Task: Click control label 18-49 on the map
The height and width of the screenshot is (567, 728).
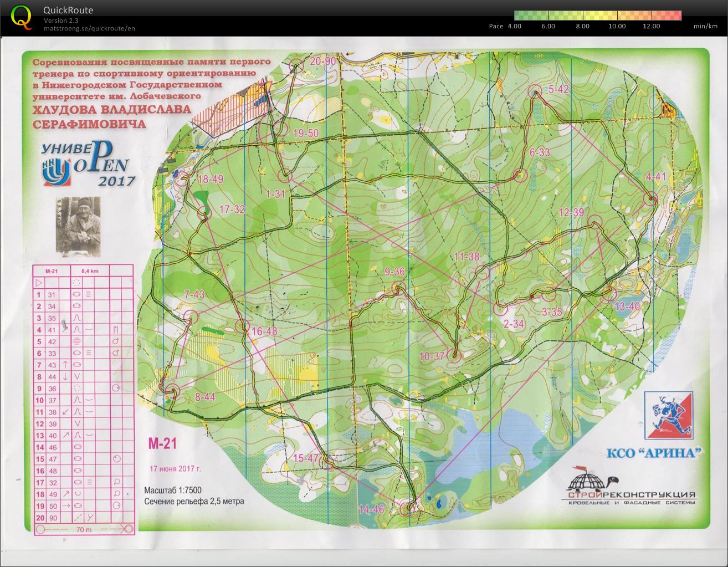Action: pos(210,178)
